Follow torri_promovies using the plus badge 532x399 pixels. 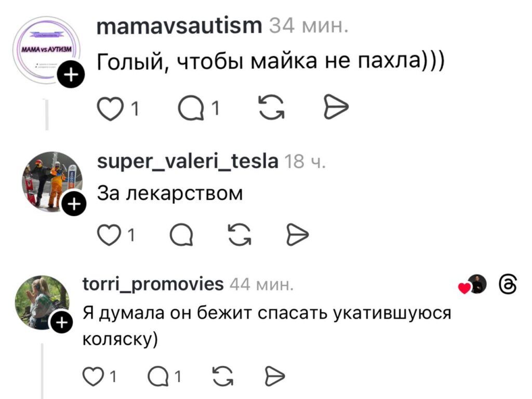(x=61, y=324)
